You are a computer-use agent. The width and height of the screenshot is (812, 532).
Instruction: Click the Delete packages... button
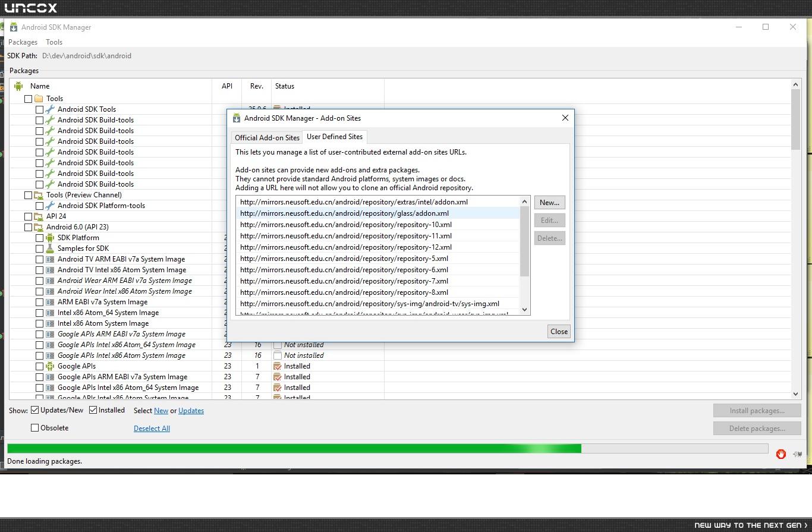(x=757, y=429)
